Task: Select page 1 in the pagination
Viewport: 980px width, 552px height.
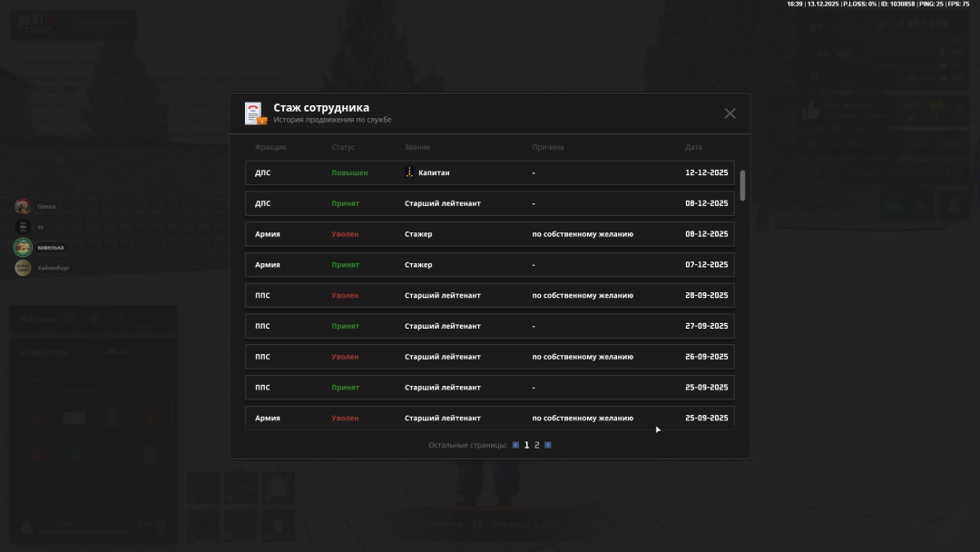Action: tap(526, 445)
